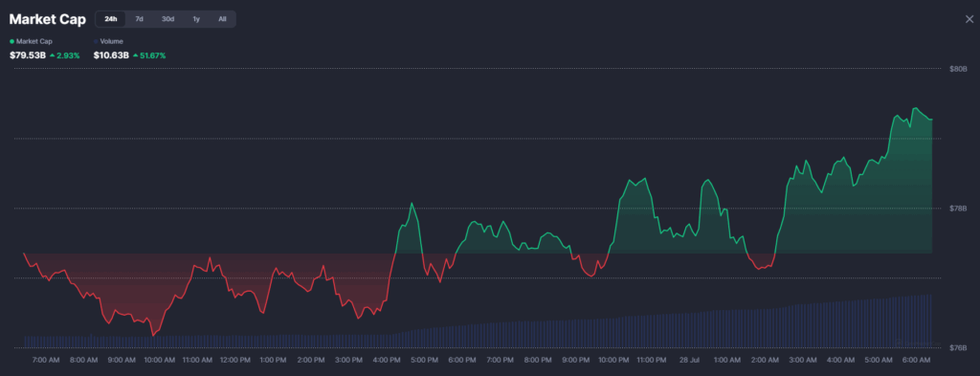Click the 4:00 PM time axis label
The width and height of the screenshot is (980, 376).
(x=387, y=361)
